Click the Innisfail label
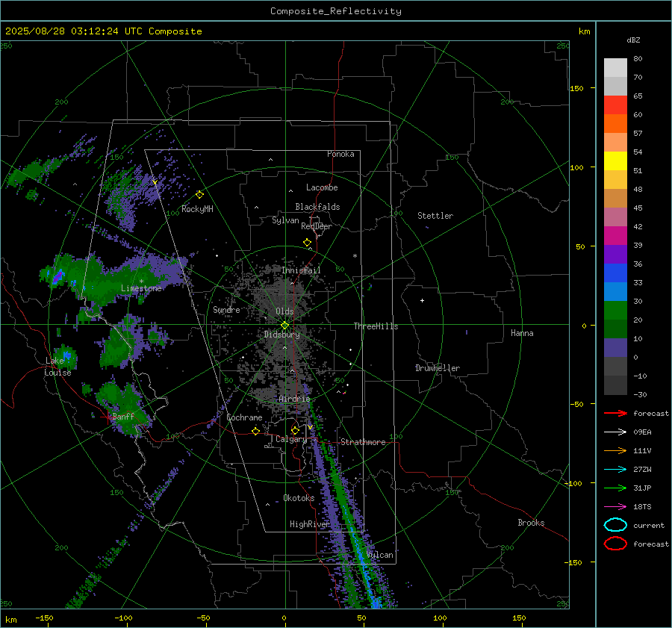 click(x=301, y=270)
